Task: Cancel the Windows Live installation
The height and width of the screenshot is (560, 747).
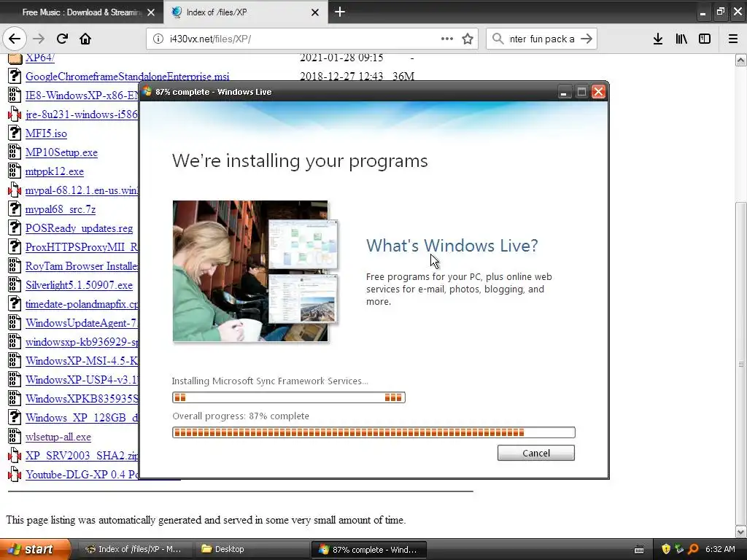Action: click(x=536, y=453)
